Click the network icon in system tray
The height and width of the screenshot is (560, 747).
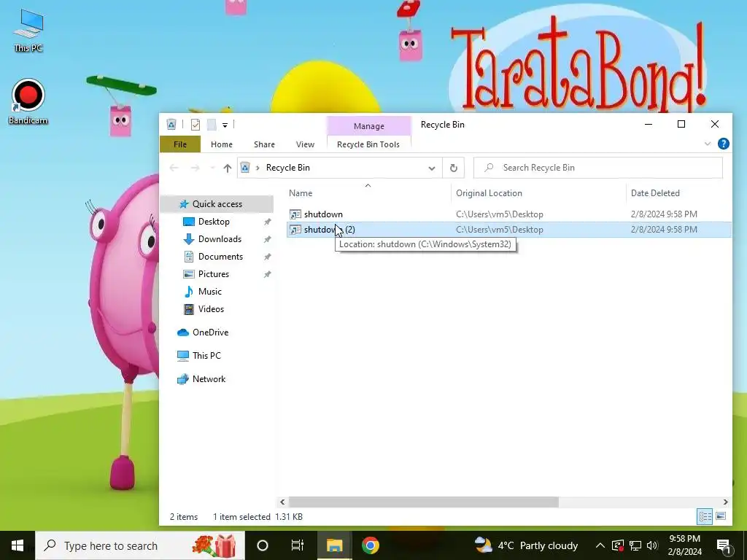point(635,545)
